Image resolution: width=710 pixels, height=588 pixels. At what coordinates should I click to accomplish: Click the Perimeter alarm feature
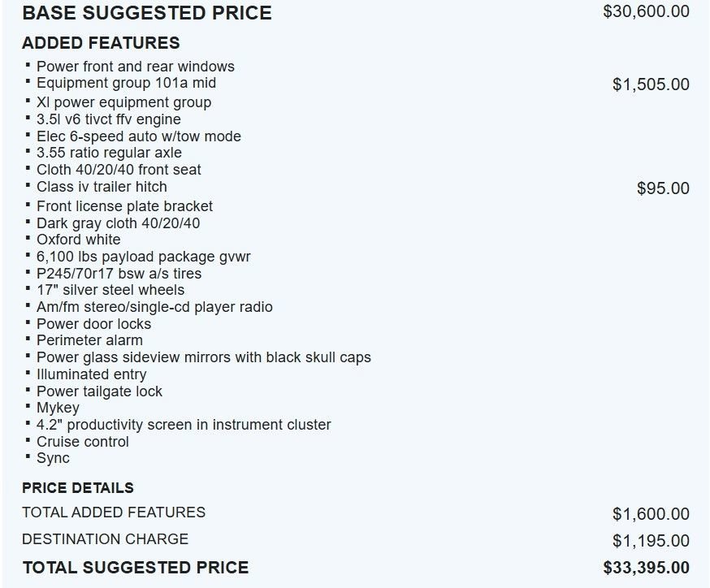(89, 340)
